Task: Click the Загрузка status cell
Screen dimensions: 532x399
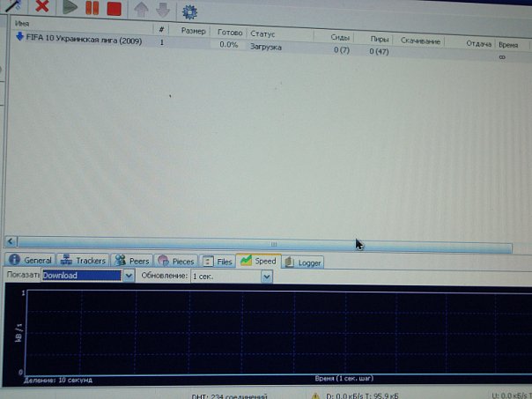Action: click(266, 47)
